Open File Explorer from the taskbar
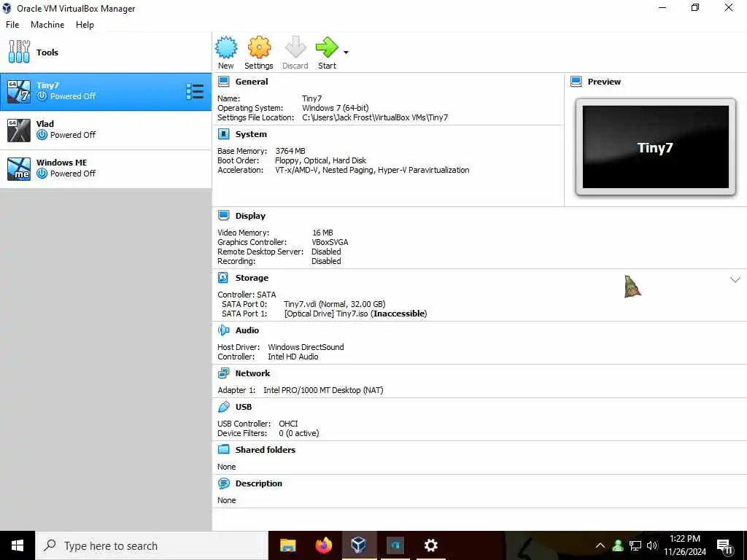 [287, 545]
